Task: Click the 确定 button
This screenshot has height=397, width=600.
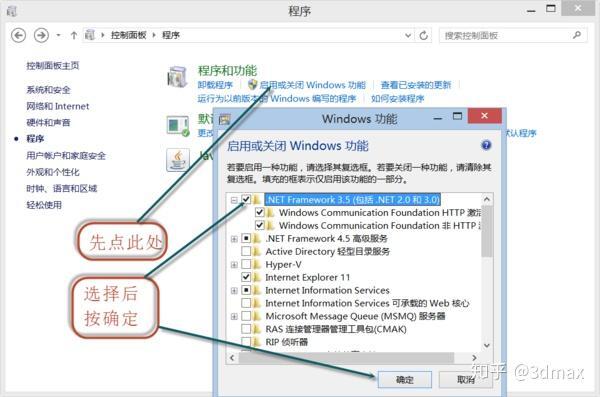Action: tap(404, 379)
